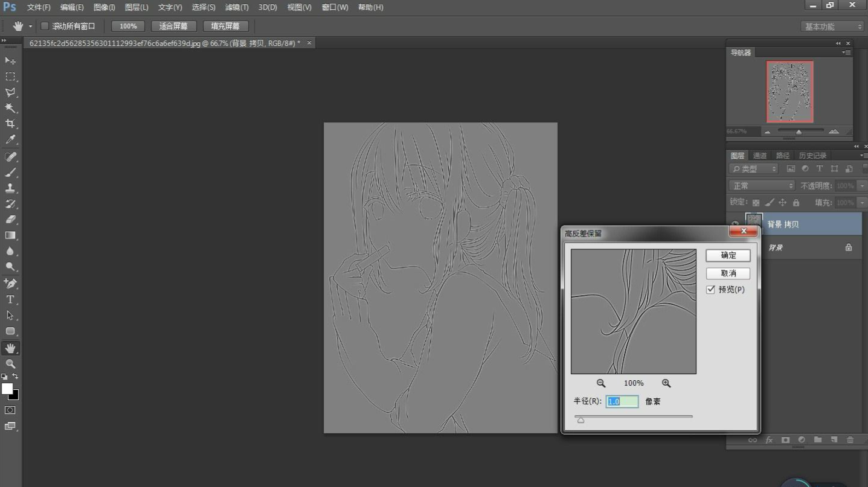Zoom out on High Pass preview
The height and width of the screenshot is (487, 868).
click(601, 383)
